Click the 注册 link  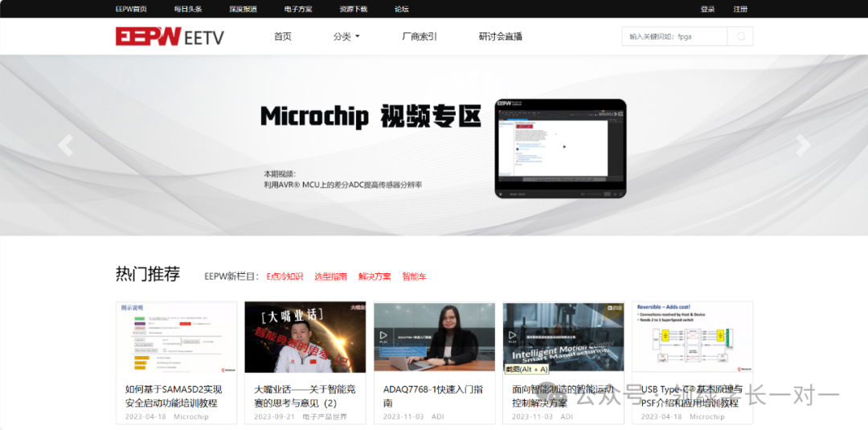pyautogui.click(x=741, y=9)
